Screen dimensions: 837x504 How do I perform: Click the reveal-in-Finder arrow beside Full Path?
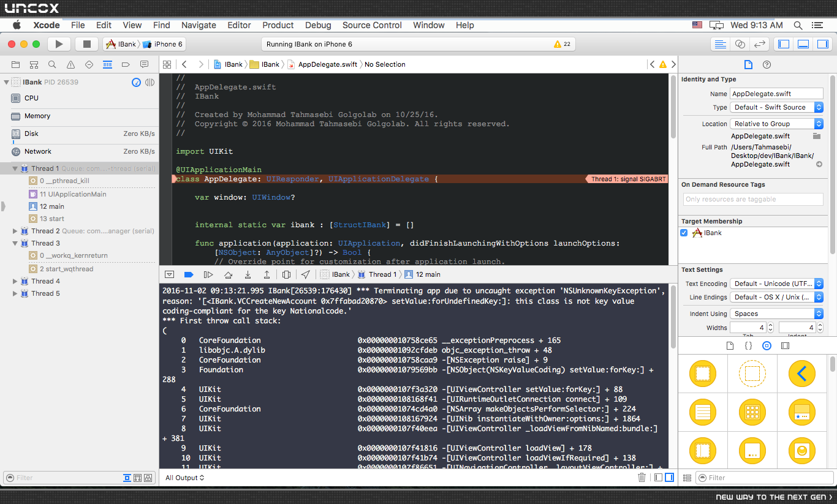pos(819,165)
